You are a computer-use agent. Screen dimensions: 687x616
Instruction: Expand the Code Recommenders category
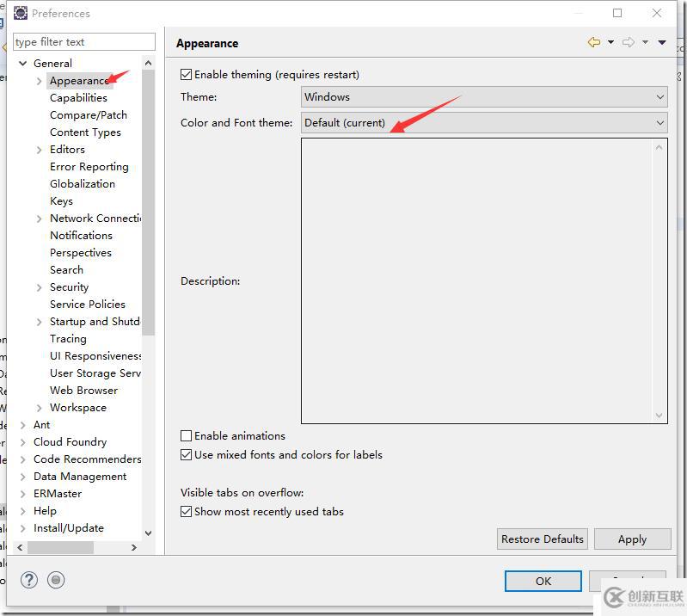click(x=22, y=459)
